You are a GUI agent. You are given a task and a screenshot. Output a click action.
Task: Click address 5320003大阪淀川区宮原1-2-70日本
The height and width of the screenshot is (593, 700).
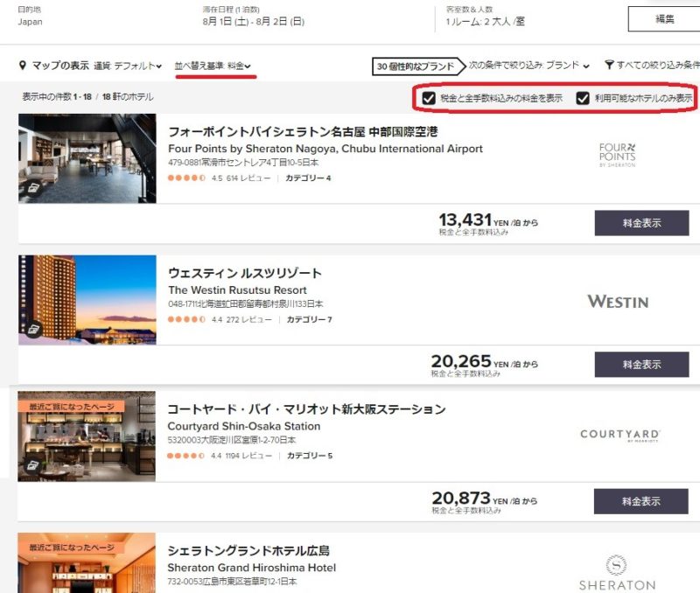coord(231,440)
